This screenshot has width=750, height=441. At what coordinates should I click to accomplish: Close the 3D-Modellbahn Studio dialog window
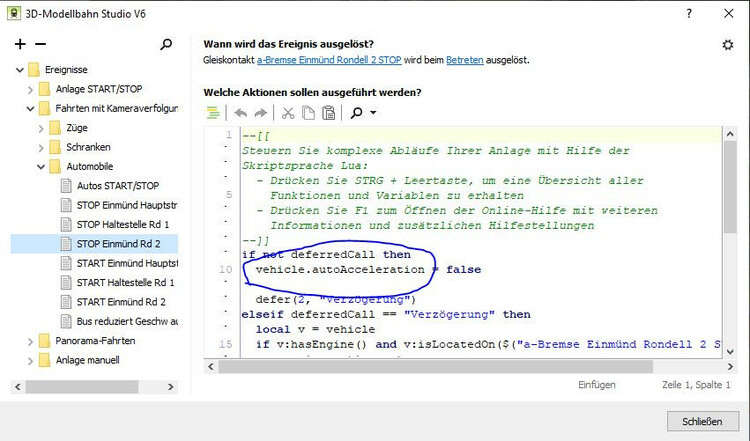pyautogui.click(x=728, y=13)
